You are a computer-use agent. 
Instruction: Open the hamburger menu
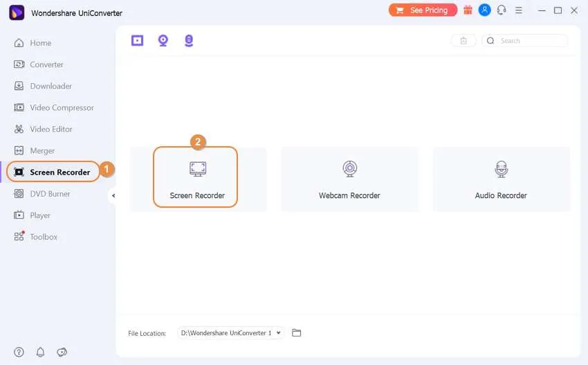(519, 10)
